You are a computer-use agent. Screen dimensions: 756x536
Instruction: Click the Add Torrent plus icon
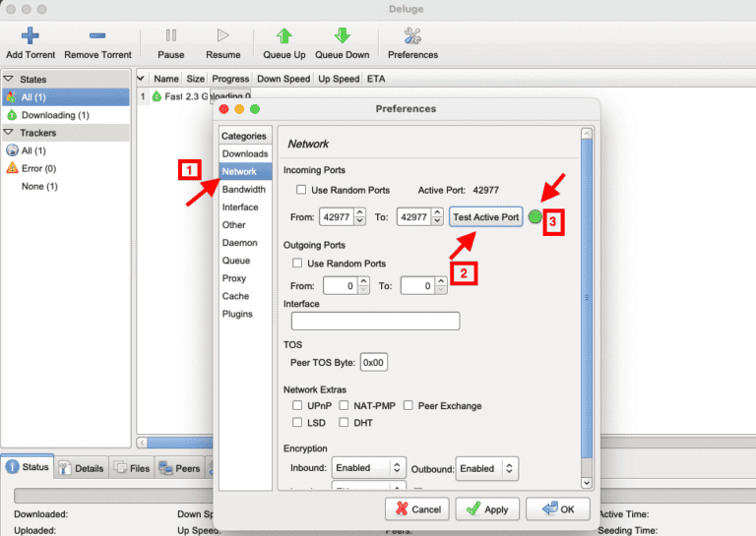30,35
